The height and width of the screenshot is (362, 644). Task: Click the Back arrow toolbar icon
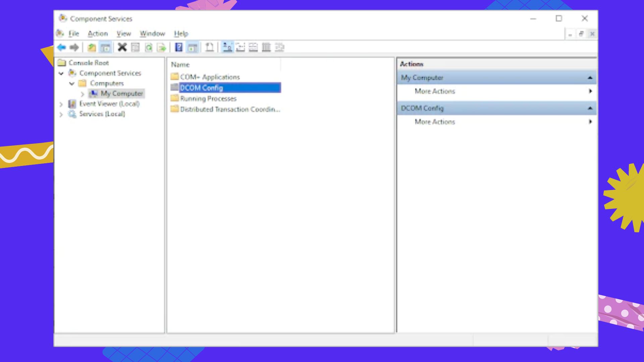(61, 48)
